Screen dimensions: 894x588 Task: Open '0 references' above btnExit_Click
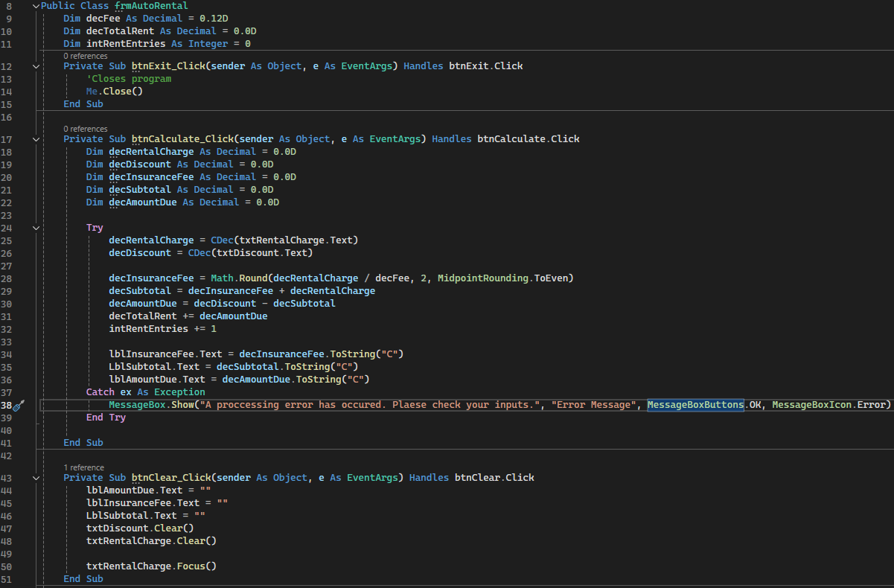[86, 56]
